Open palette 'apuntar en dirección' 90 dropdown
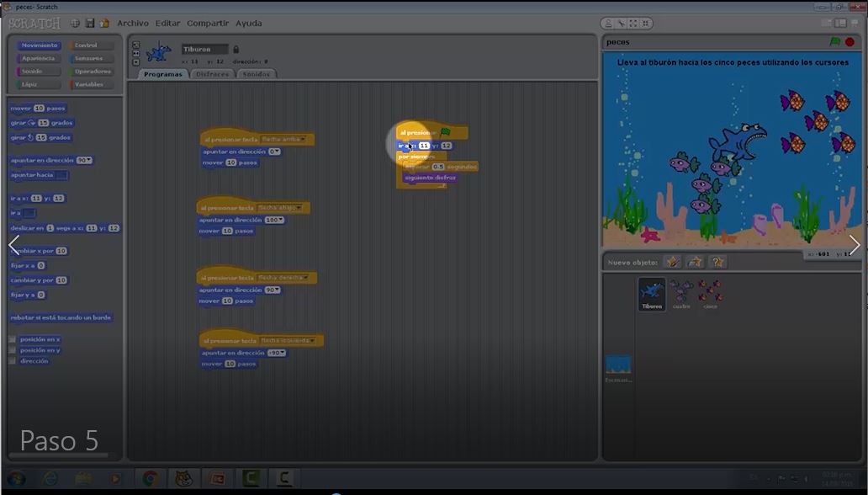Viewport: 868px width, 495px height. 84,160
